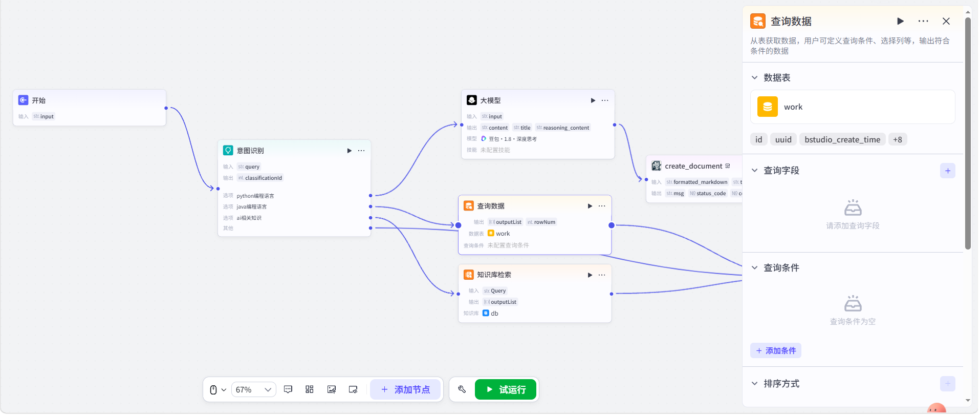This screenshot has height=415, width=980.
Task: Click formatted_markdown input in create_document
Action: pos(697,182)
